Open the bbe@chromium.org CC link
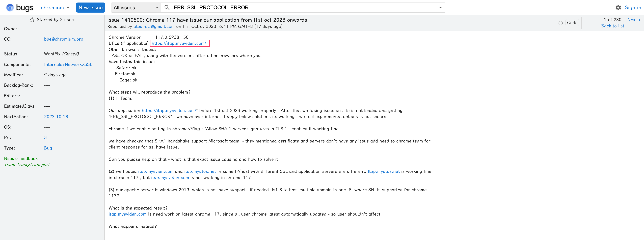 [x=64, y=39]
